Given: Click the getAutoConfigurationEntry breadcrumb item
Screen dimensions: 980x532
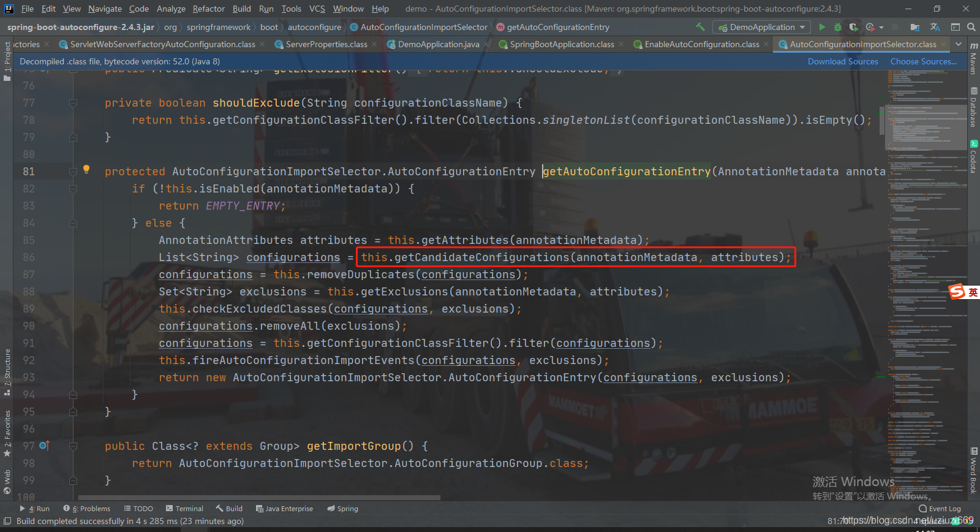Looking at the screenshot, I should [x=552, y=27].
